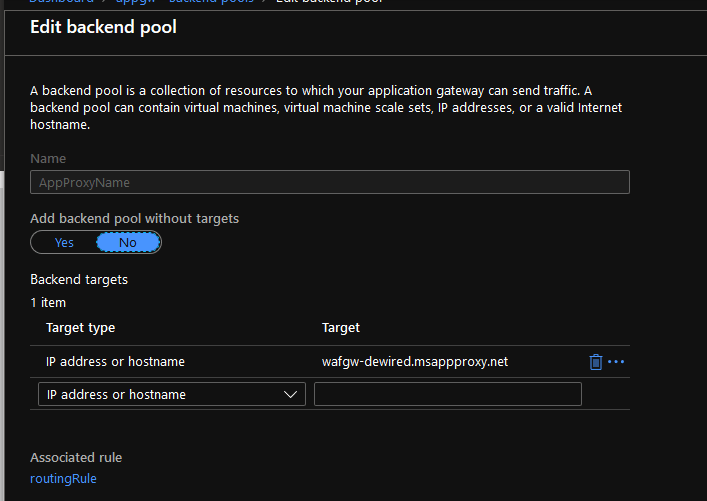Click the Edit backend pool heading

coord(103,27)
